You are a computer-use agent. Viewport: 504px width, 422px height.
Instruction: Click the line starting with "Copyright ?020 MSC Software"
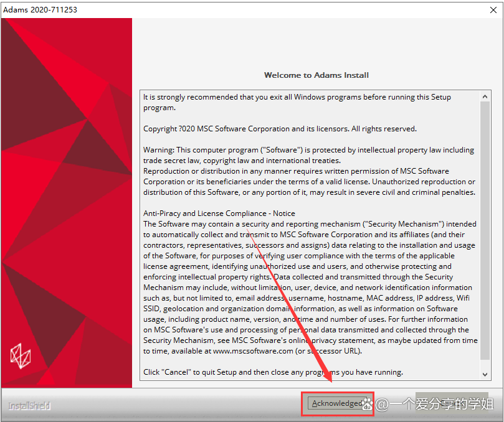[x=280, y=129]
